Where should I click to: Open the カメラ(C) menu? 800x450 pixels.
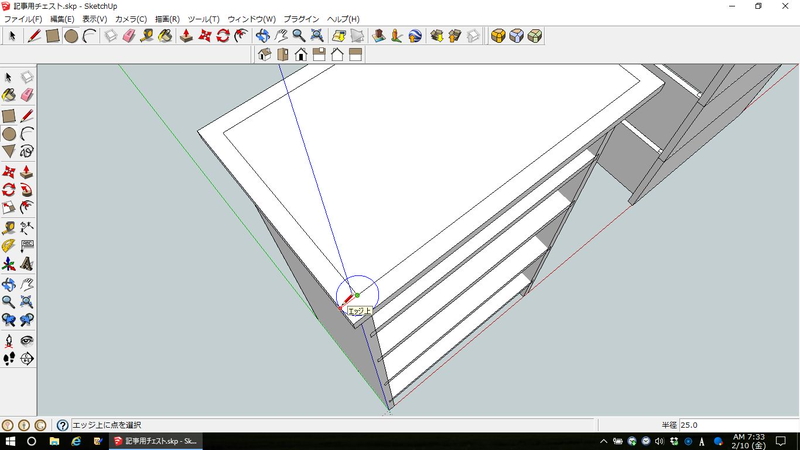(x=131, y=19)
